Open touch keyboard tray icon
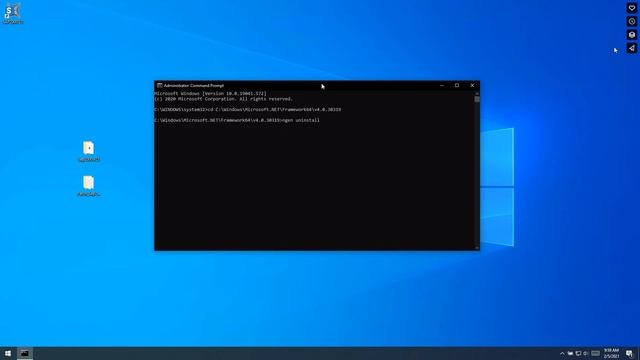 point(596,353)
